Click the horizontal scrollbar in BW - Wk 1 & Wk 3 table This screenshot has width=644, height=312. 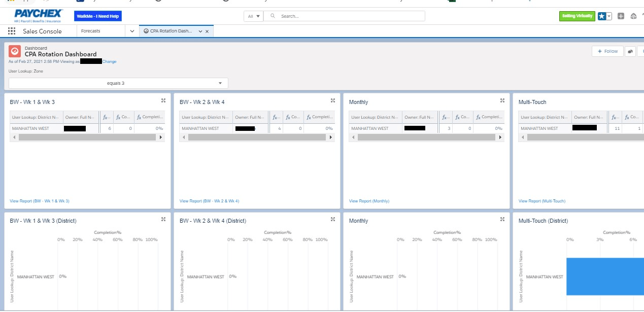87,137
